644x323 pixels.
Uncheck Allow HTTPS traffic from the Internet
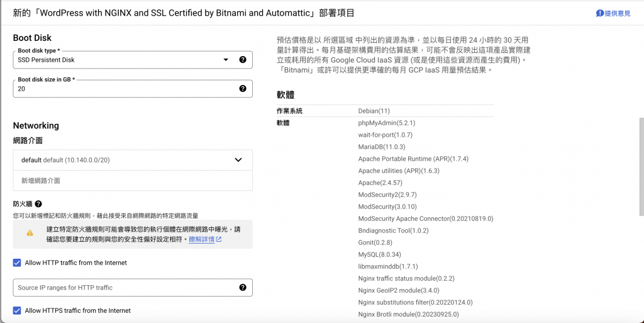pos(17,310)
